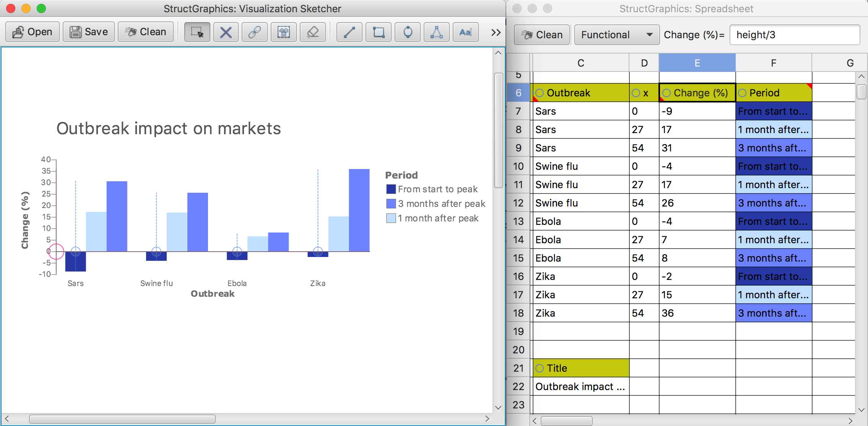Select column F header
868x426 pixels.
click(x=774, y=63)
